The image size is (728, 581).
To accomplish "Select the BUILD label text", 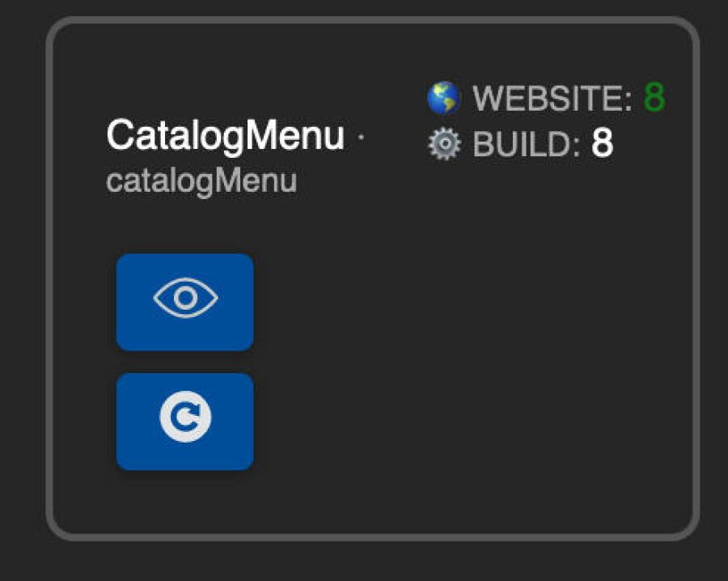I will tap(527, 144).
